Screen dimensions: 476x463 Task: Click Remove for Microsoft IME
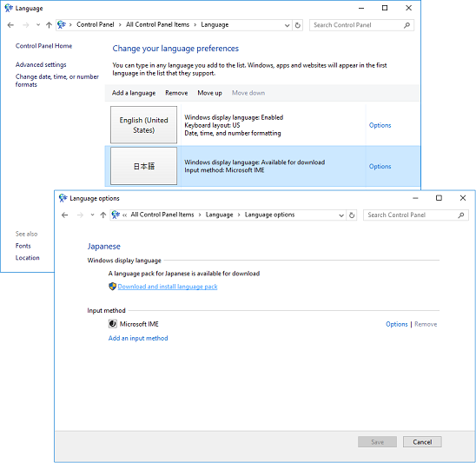pos(426,324)
